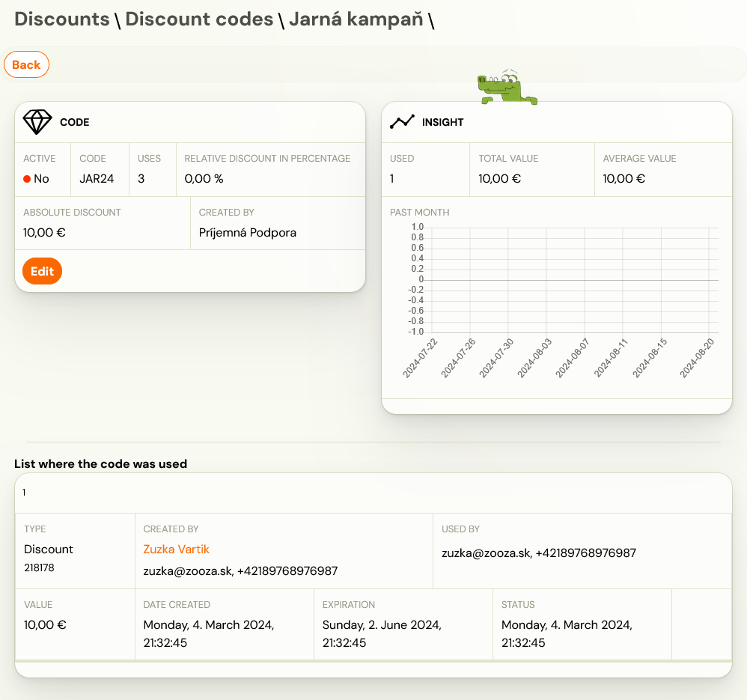The height and width of the screenshot is (700, 747).
Task: Click the diamond icon in Code card
Action: [37, 122]
